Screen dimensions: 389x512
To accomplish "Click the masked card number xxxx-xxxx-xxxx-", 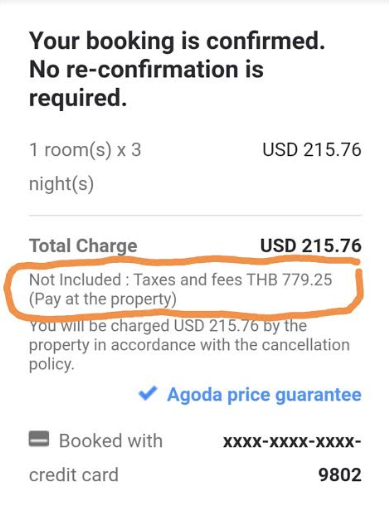I will (292, 442).
